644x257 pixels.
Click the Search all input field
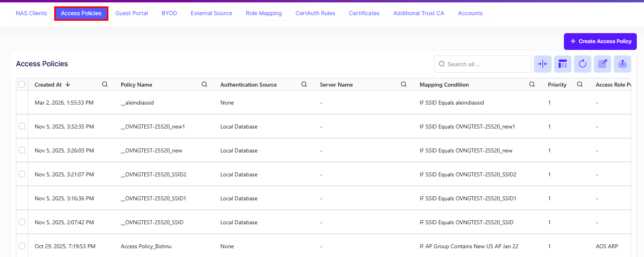click(483, 64)
